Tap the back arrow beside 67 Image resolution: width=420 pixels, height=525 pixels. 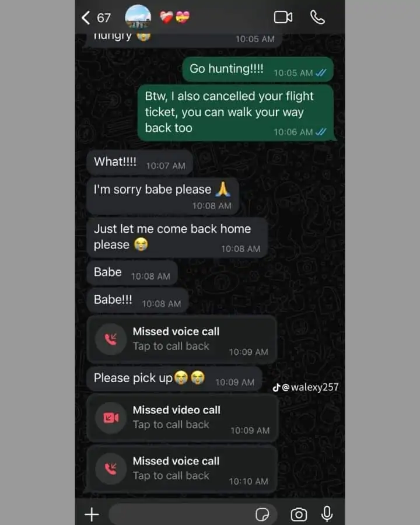tap(86, 17)
